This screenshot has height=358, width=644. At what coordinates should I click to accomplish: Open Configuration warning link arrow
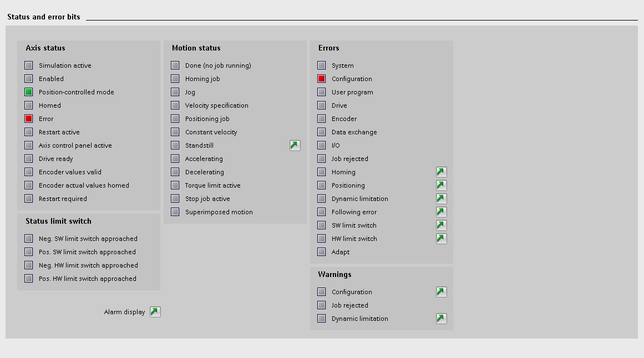(x=442, y=292)
